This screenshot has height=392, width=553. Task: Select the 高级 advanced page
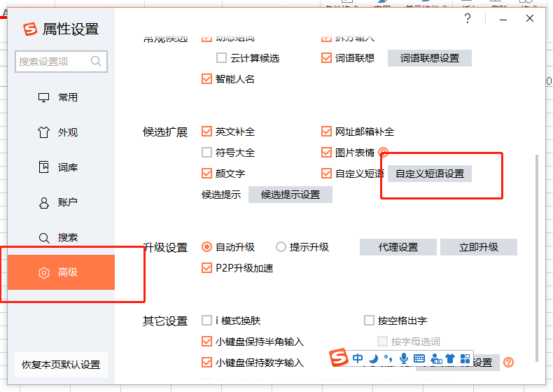click(x=61, y=272)
